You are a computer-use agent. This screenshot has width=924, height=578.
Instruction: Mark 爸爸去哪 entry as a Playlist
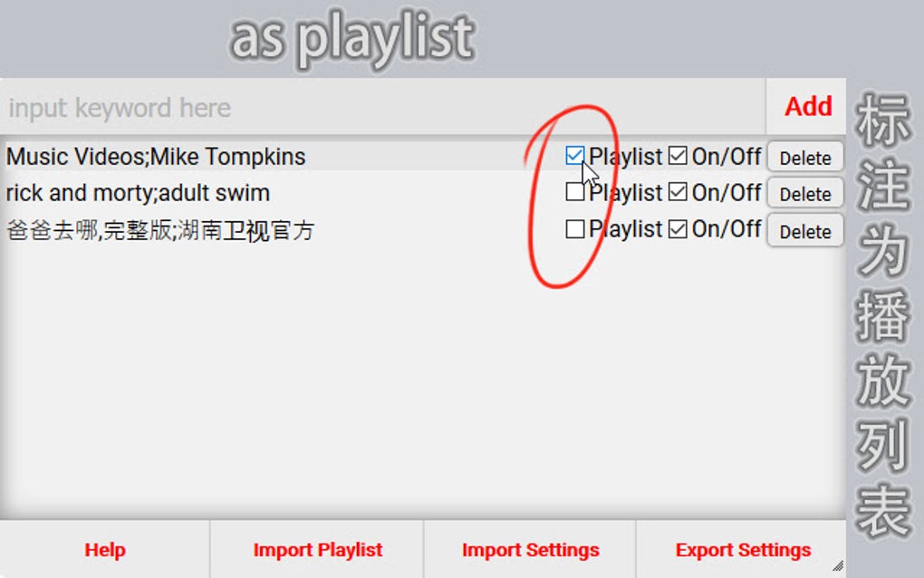(x=574, y=230)
